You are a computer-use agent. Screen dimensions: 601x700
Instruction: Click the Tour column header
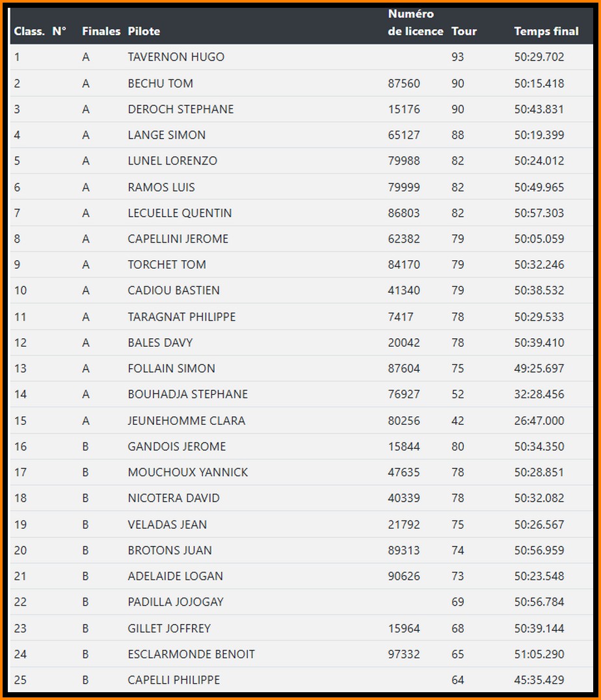click(x=464, y=31)
